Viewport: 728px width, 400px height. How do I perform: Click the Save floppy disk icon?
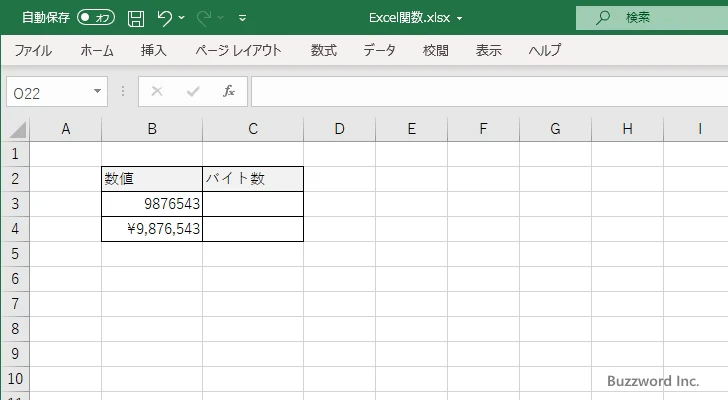point(136,18)
